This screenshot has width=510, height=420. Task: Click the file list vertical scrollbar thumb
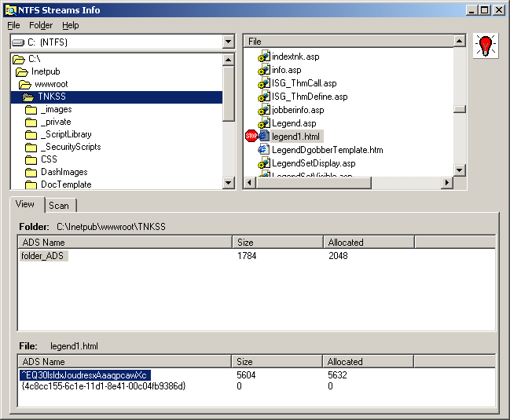[x=459, y=109]
